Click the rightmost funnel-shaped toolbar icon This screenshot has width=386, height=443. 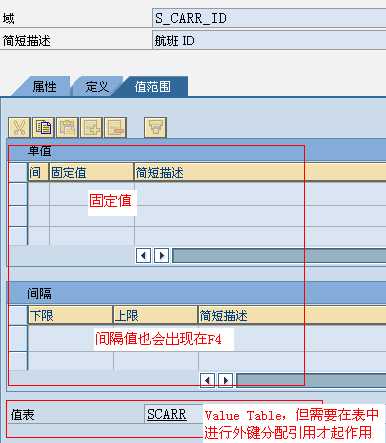coord(155,127)
